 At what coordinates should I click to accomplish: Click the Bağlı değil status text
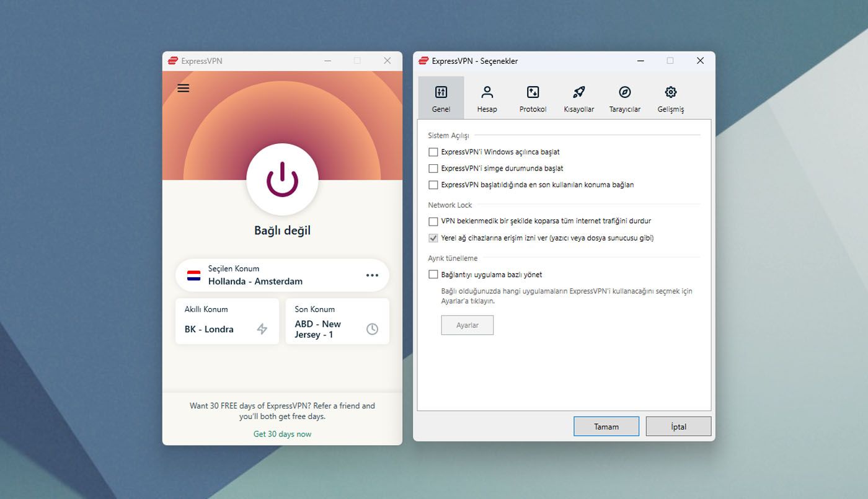click(282, 231)
